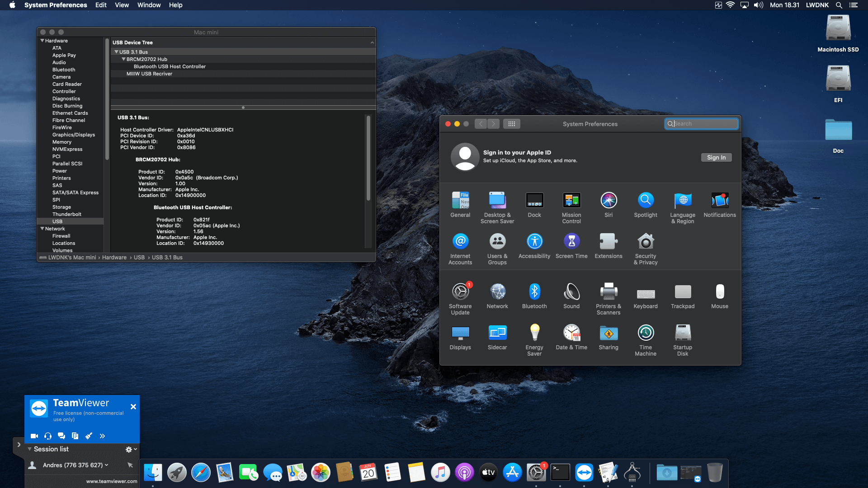Open Energy Saver preferences
Screen dimensions: 868x488
[534, 340]
